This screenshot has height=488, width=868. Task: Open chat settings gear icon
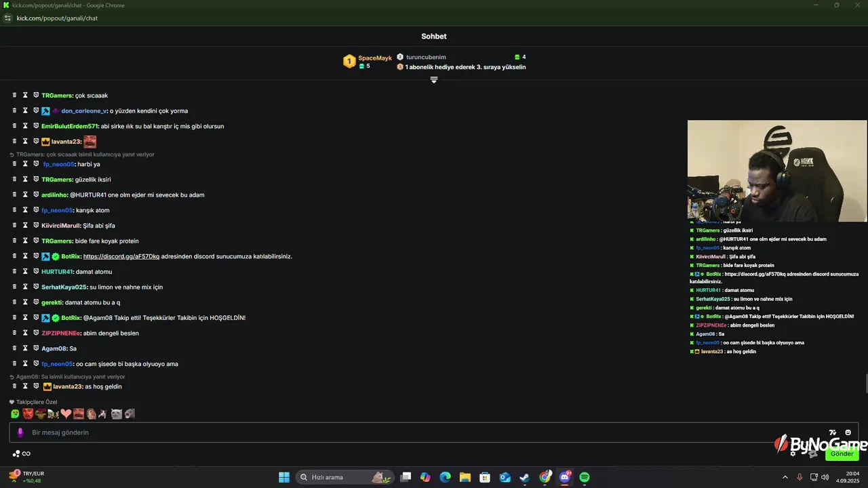(793, 453)
